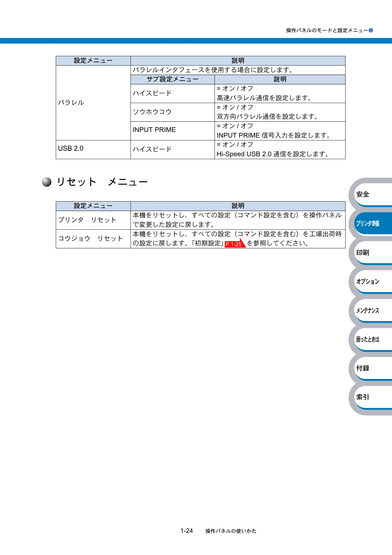Click the INPUT PRIME submenu cell
The width and height of the screenshot is (392, 555).
point(172,131)
